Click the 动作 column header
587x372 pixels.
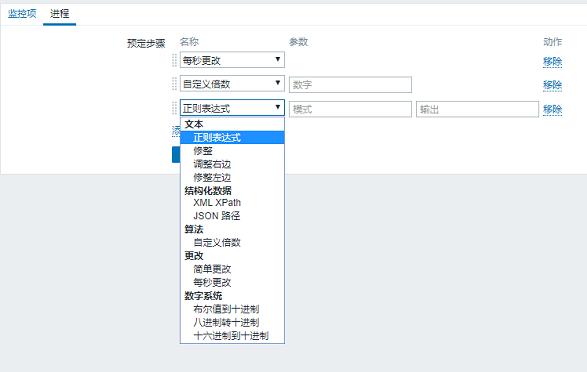(553, 42)
